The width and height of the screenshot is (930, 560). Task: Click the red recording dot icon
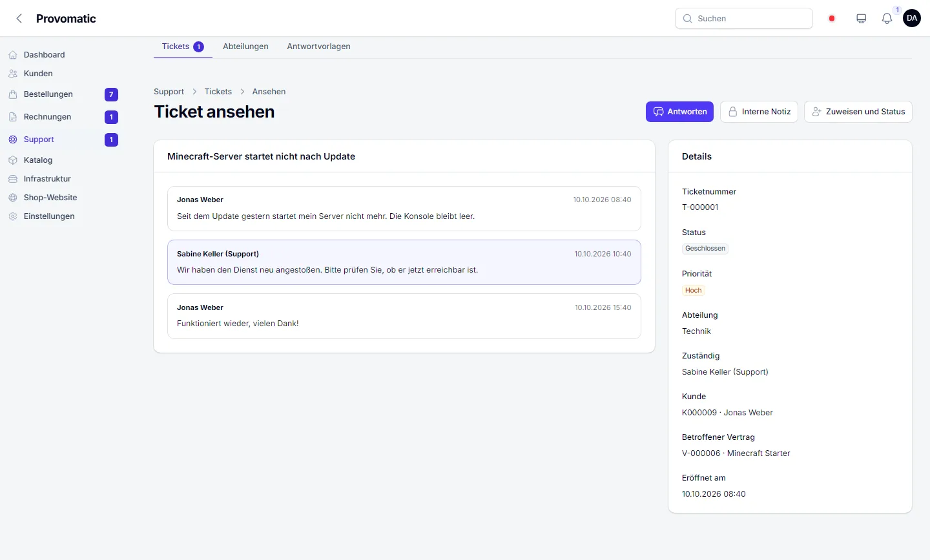point(832,19)
